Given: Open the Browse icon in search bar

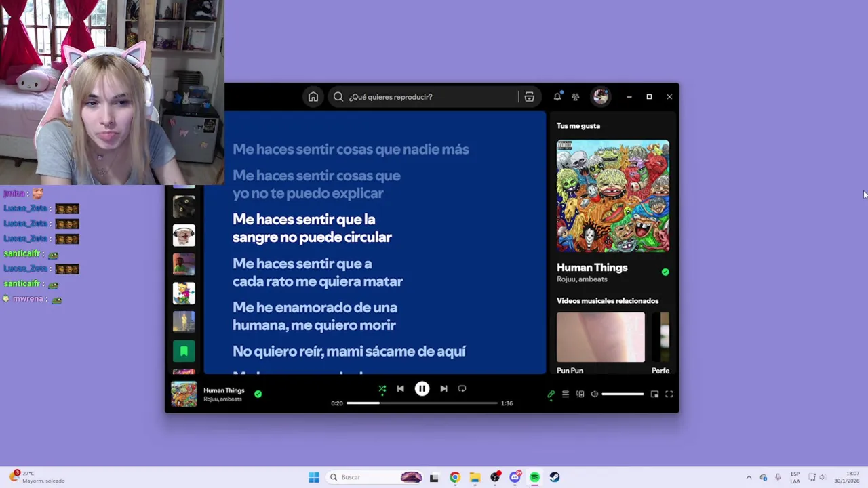Looking at the screenshot, I should click(x=529, y=97).
